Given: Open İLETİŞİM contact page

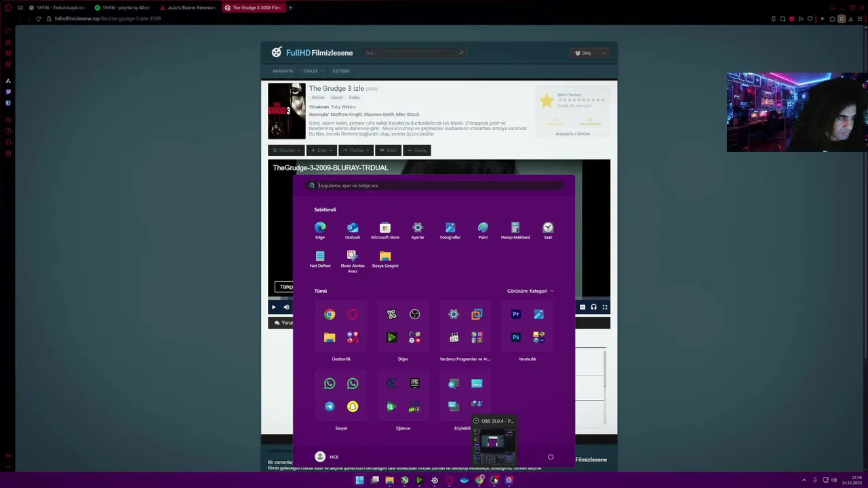Looking at the screenshot, I should (341, 71).
